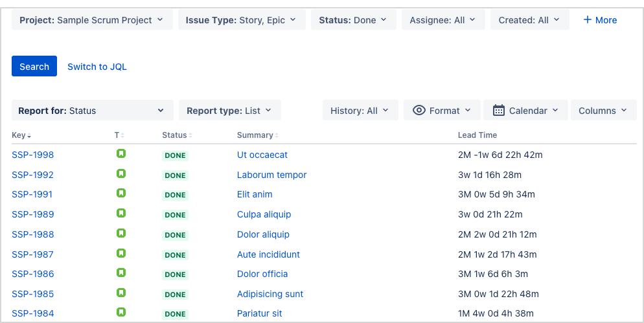644x323 pixels.
Task: Open the Dolor officia summary link
Action: click(262, 274)
